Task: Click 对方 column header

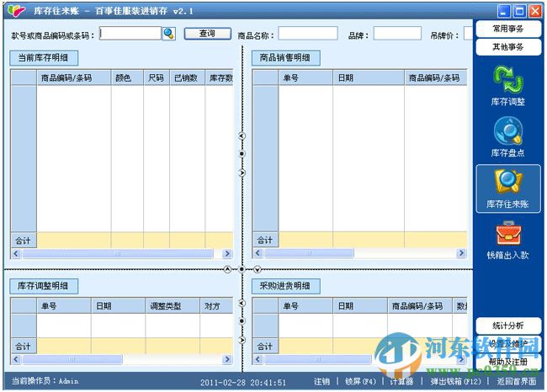Action: coord(216,306)
